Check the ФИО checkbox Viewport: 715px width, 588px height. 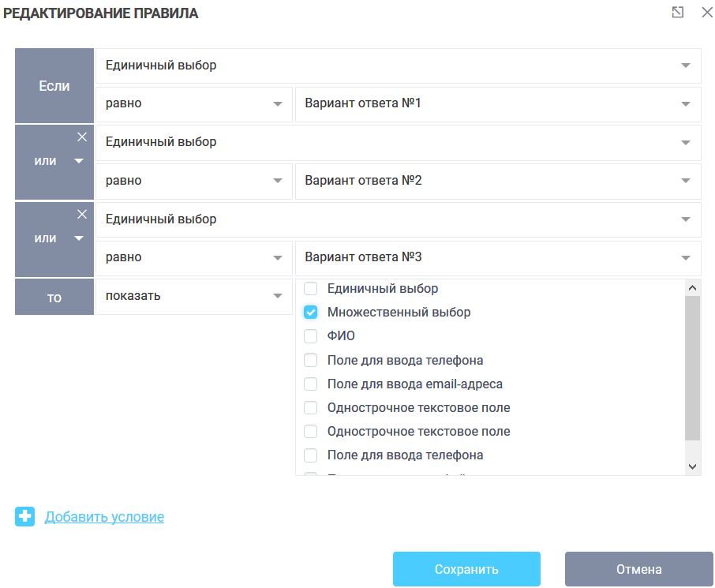tap(311, 336)
